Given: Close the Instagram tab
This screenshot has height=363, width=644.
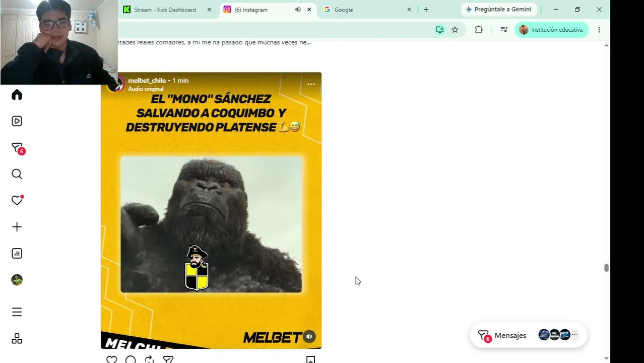Looking at the screenshot, I should click(309, 10).
